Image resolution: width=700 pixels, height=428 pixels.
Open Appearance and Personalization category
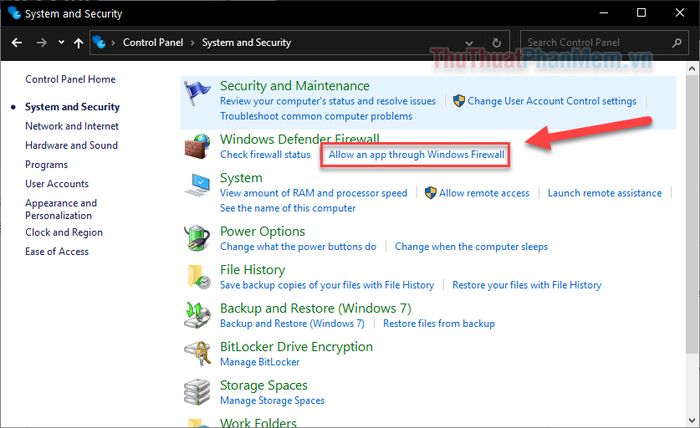(x=61, y=209)
